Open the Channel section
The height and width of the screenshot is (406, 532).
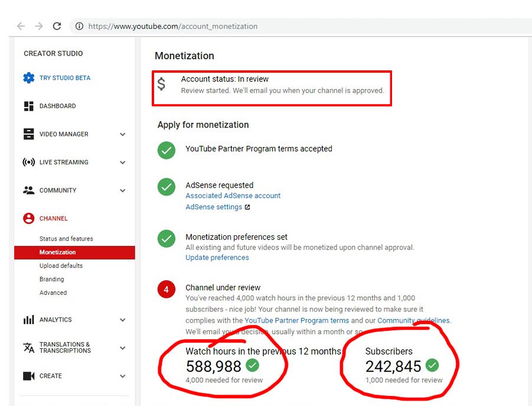pyautogui.click(x=53, y=218)
